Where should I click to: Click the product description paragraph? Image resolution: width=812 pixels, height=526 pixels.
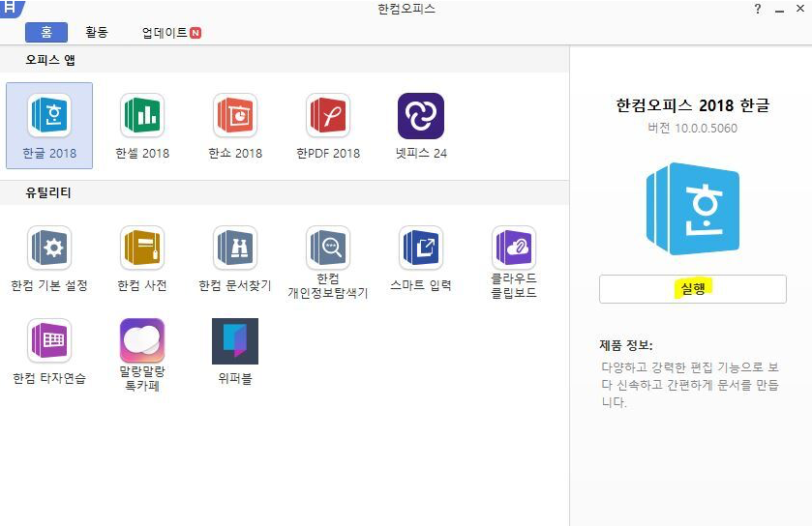[690, 384]
